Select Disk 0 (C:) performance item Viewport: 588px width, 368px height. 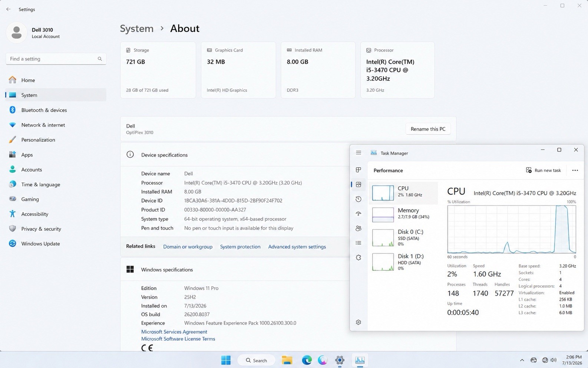tap(404, 237)
